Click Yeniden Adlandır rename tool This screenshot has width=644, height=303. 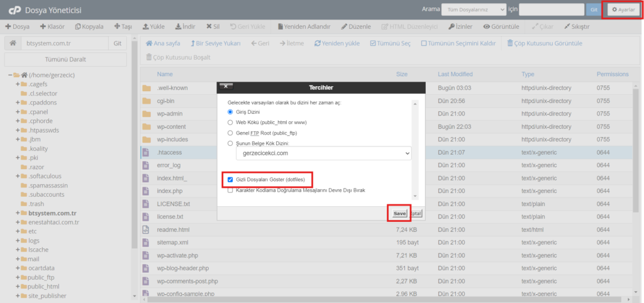(x=304, y=26)
